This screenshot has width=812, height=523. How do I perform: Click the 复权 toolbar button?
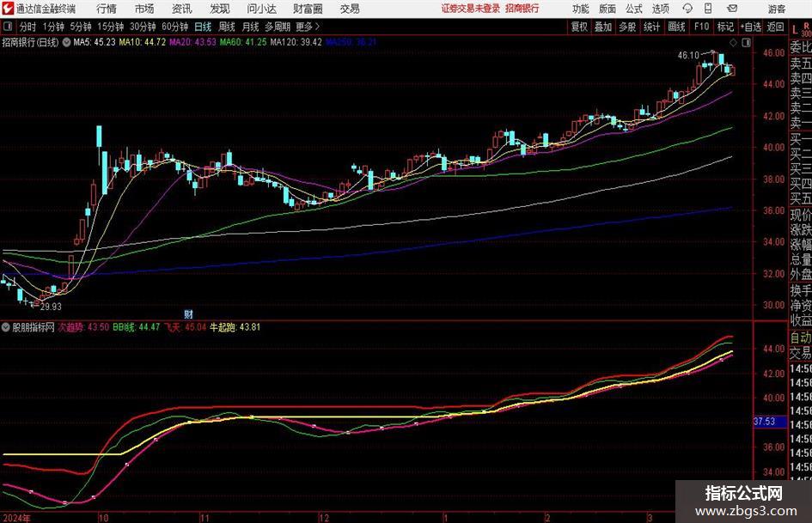(x=579, y=27)
